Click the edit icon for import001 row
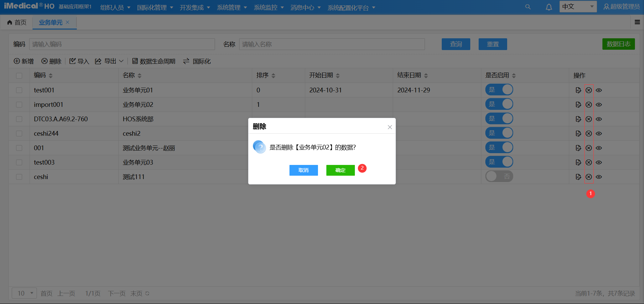644x304 pixels. [578, 104]
